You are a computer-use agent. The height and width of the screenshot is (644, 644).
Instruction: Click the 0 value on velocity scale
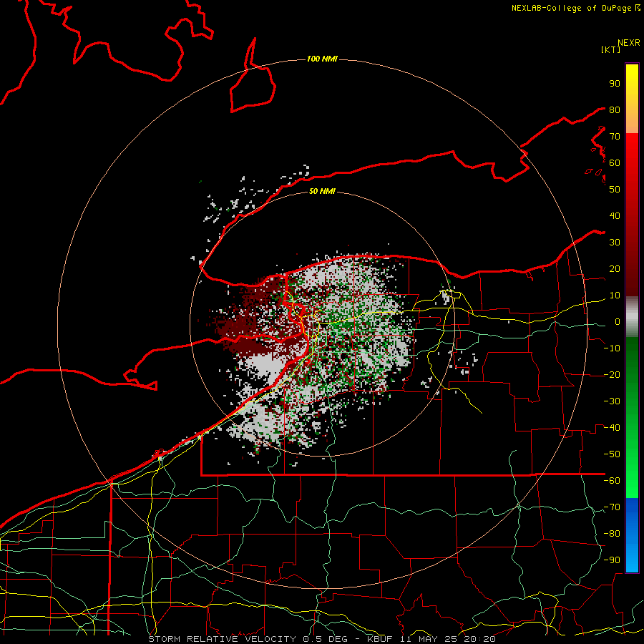pos(618,321)
